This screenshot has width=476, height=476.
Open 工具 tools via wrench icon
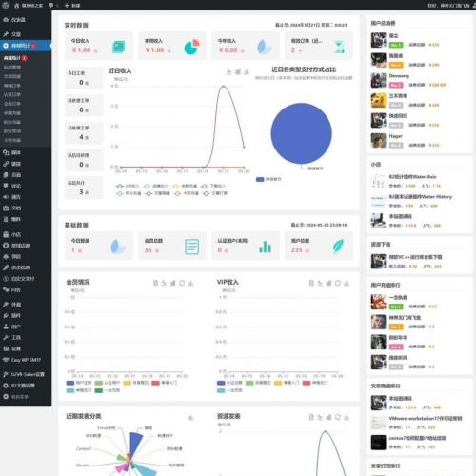(x=6, y=337)
